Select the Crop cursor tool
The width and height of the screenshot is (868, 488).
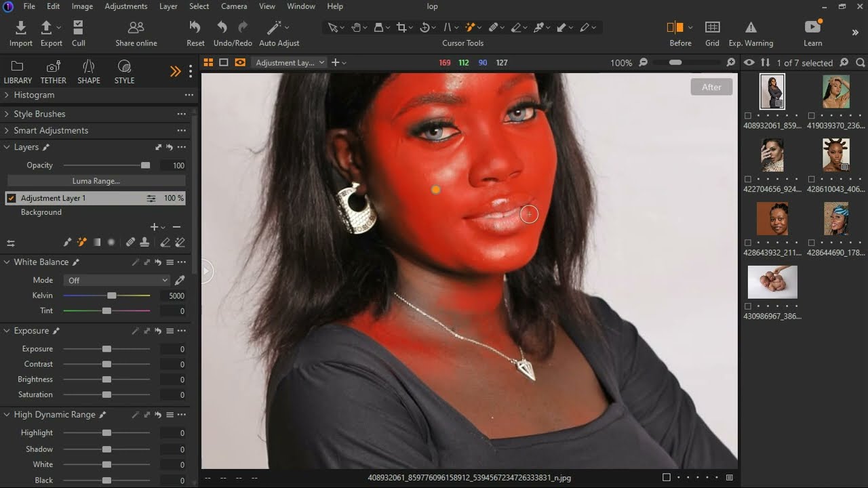coord(401,27)
